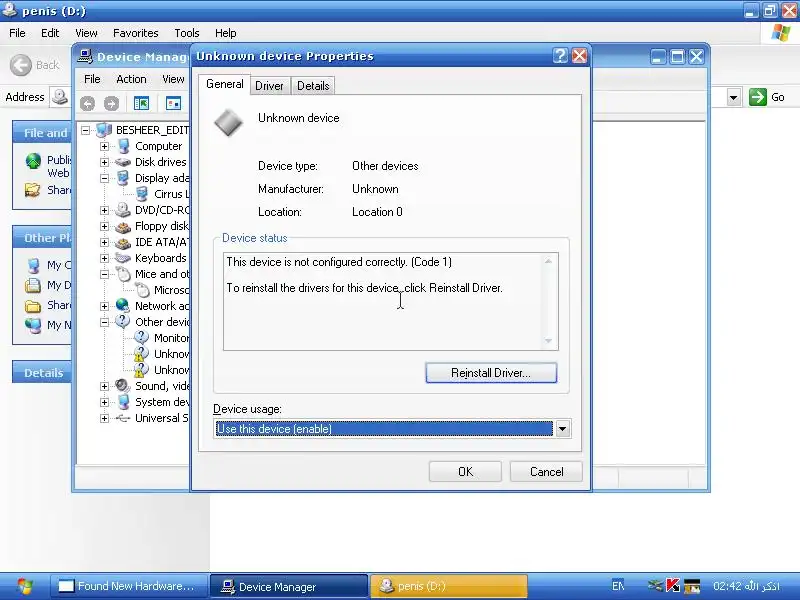Expand the Computer tree node
800x600 pixels.
pyautogui.click(x=104, y=146)
